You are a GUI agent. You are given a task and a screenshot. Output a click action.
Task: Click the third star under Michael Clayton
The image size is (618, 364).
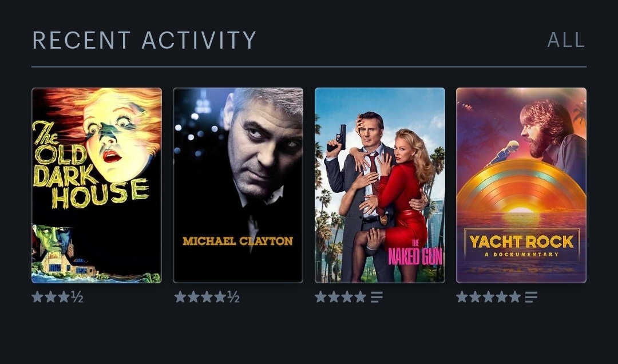coord(207,297)
